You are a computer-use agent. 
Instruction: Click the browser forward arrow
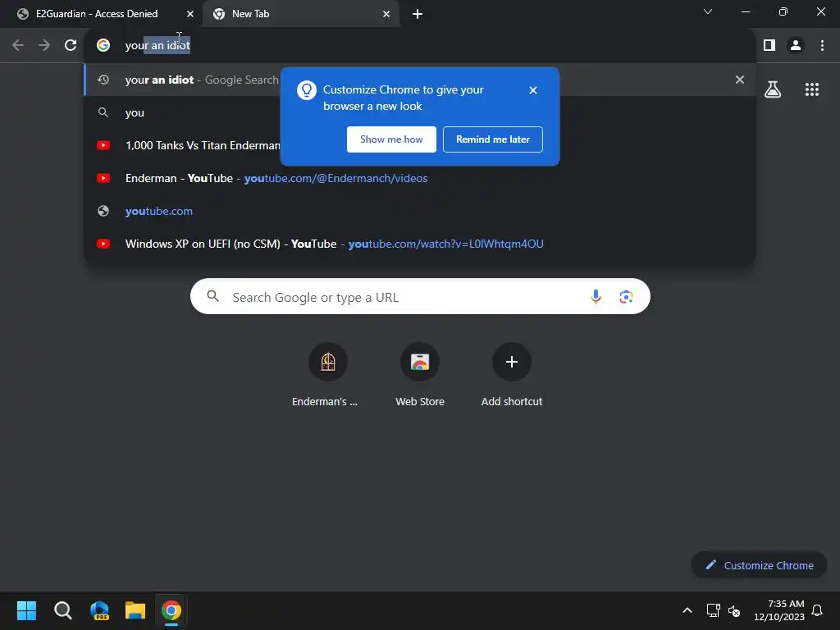[44, 45]
